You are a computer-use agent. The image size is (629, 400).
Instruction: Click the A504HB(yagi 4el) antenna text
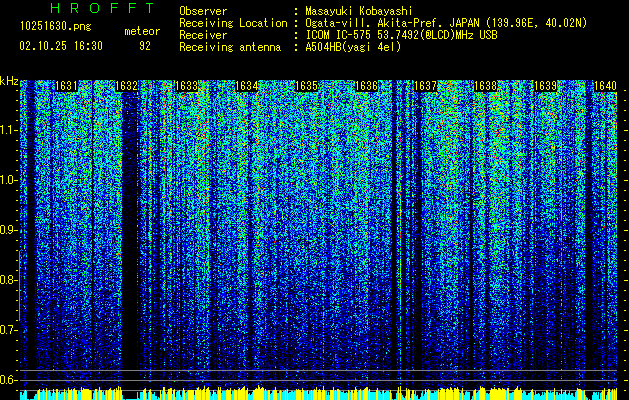pos(353,47)
